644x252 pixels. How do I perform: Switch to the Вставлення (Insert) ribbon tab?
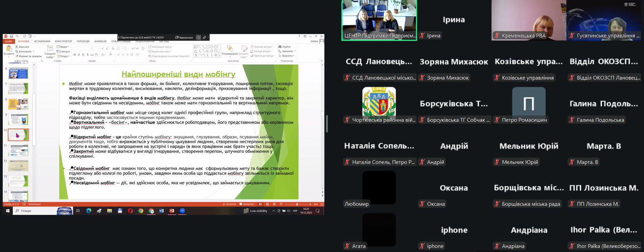(42, 41)
